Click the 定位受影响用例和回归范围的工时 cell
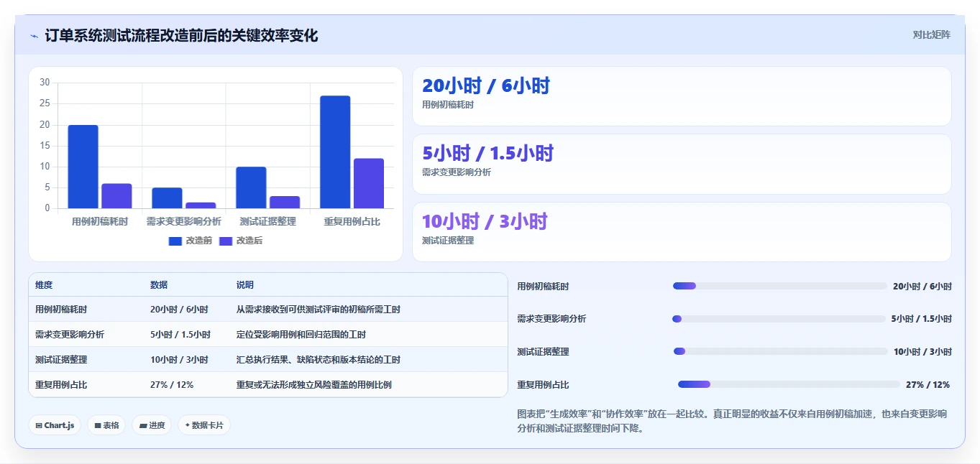The image size is (980, 464). click(301, 335)
